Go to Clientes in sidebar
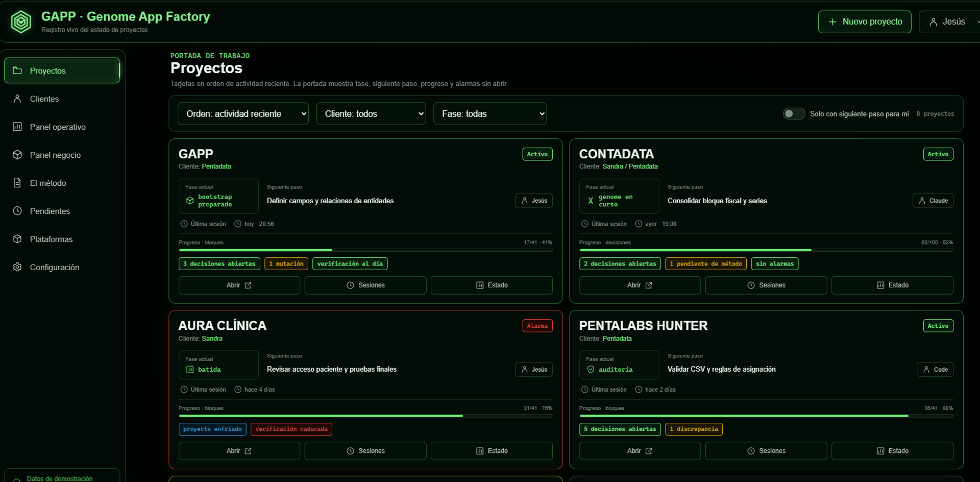Image resolution: width=980 pixels, height=482 pixels. tap(62, 99)
